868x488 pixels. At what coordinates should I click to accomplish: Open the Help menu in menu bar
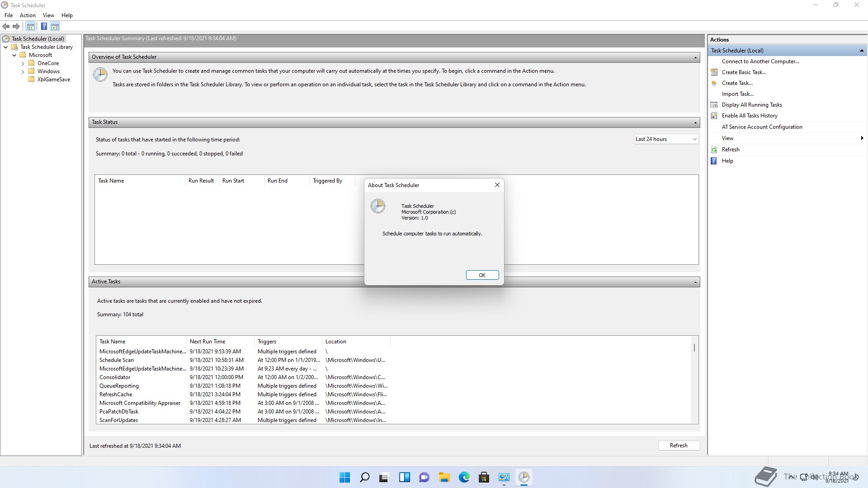click(67, 15)
